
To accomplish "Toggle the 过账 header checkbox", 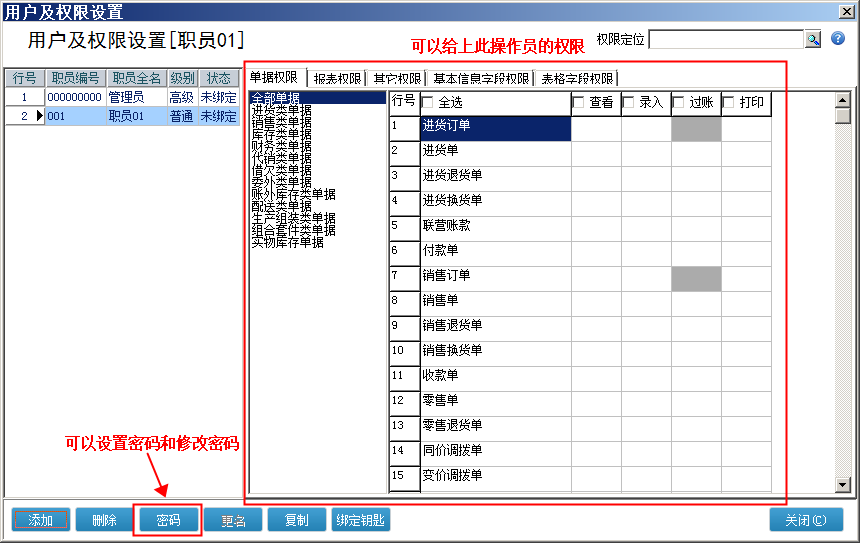I will 679,102.
